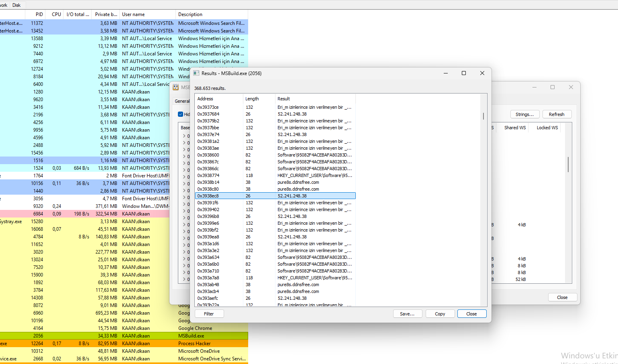Image resolution: width=618 pixels, height=364 pixels.
Task: Click the Copy button in Results window
Action: pos(440,314)
